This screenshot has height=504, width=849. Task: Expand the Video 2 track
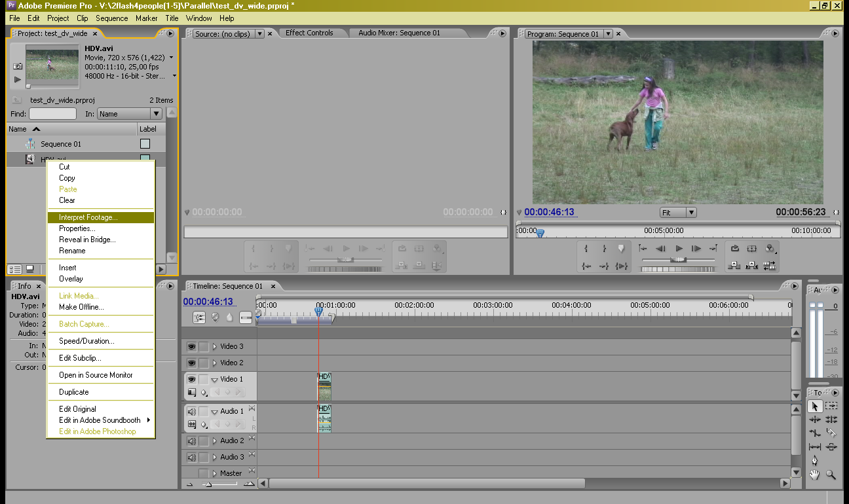tap(214, 363)
